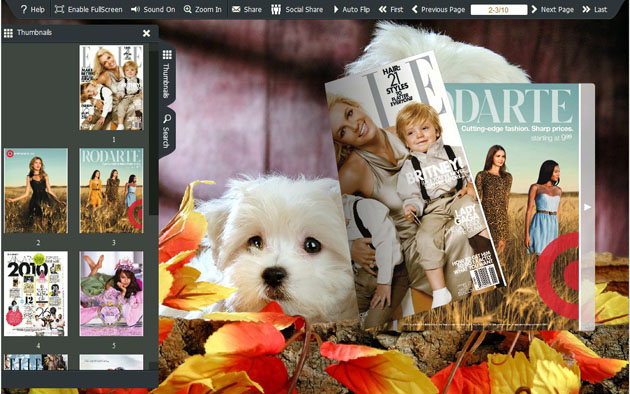Image resolution: width=630 pixels, height=394 pixels.
Task: Click the grid icon in Thumbnails panel header
Action: [x=8, y=33]
